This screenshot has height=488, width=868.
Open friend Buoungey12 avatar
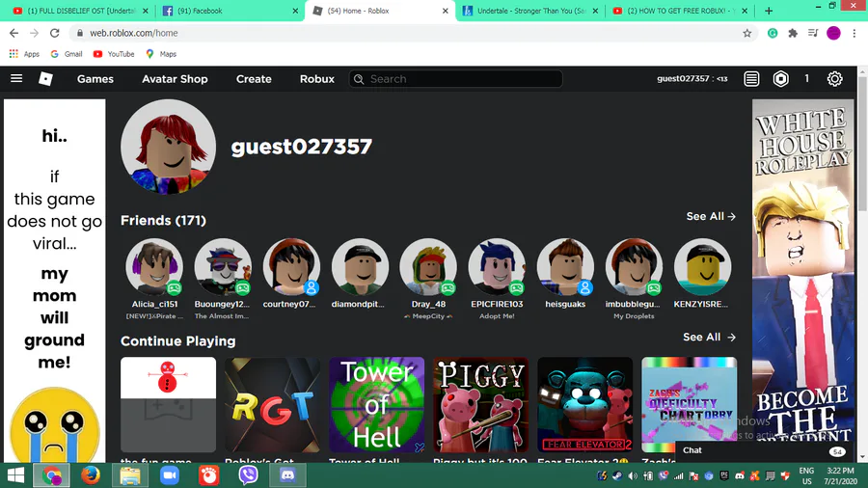click(x=223, y=267)
